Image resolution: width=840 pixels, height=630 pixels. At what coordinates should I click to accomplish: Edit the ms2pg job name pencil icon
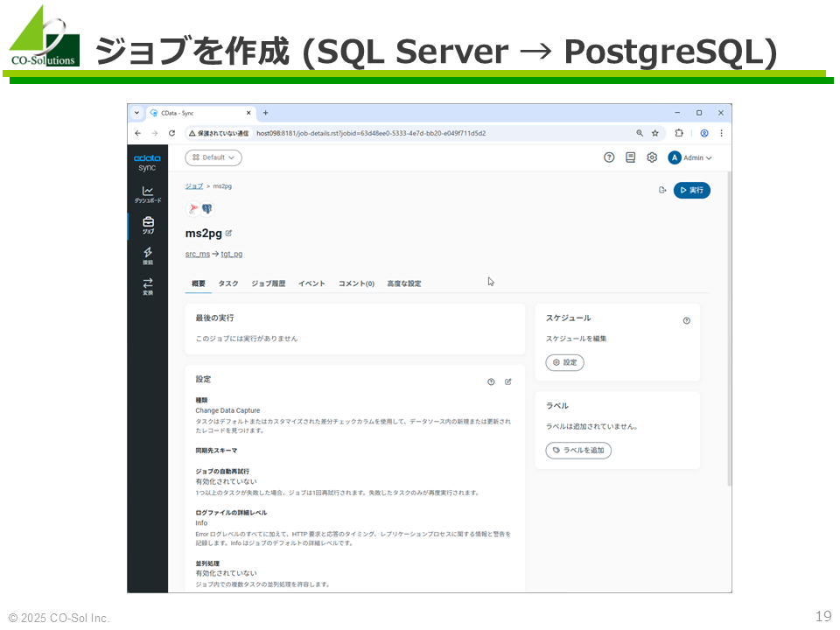tap(228, 233)
